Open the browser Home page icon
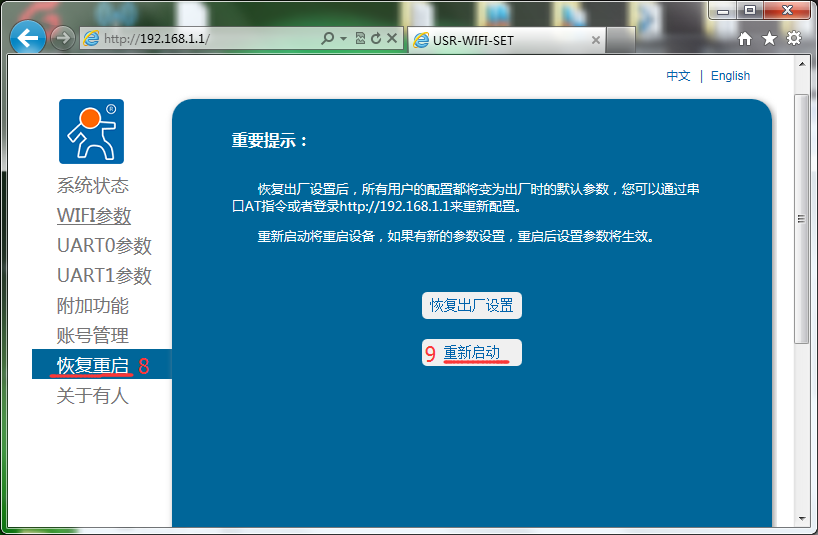 tap(745, 39)
